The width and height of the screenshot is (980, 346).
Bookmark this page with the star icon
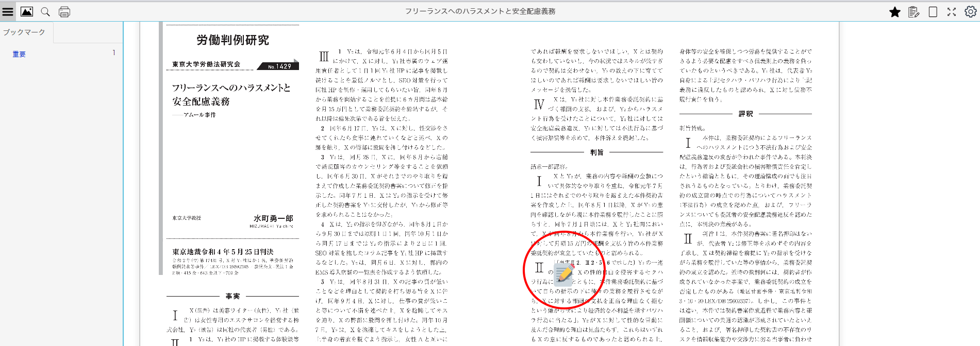(895, 12)
